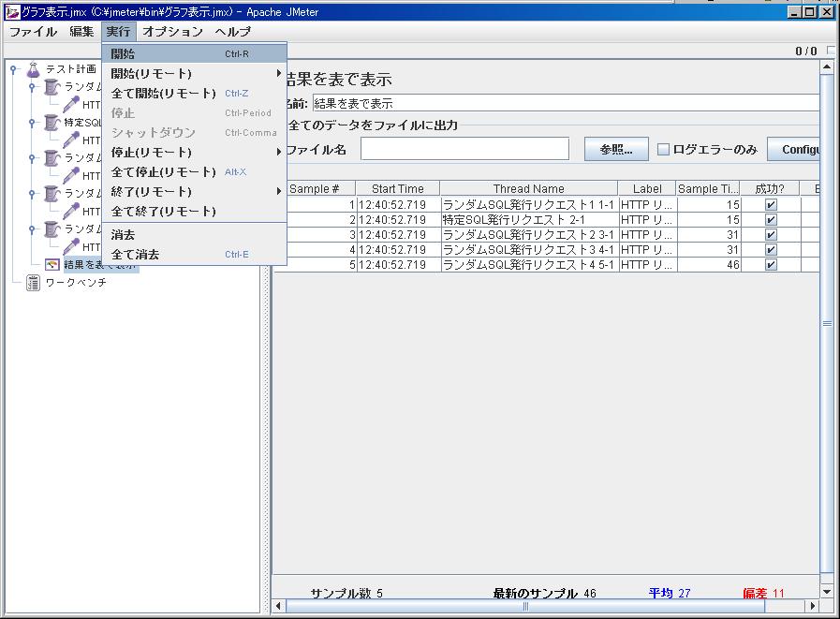Click the Label column header
The width and height of the screenshot is (840, 619).
point(647,188)
